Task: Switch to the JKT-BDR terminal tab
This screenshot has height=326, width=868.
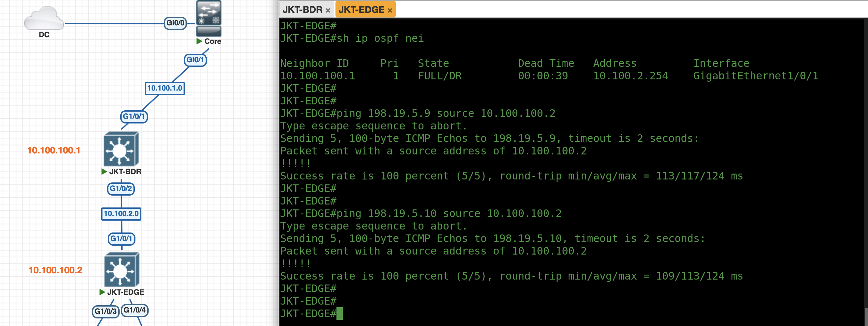Action: tap(302, 10)
